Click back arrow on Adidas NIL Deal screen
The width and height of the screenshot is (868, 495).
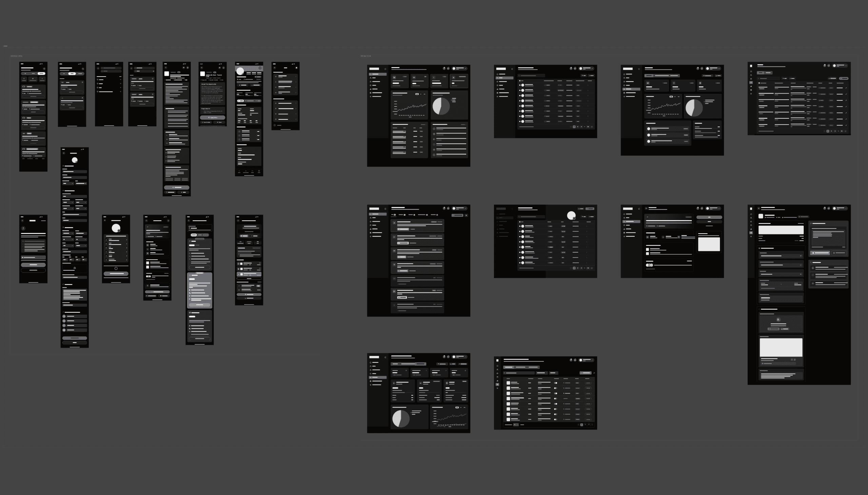pos(202,68)
